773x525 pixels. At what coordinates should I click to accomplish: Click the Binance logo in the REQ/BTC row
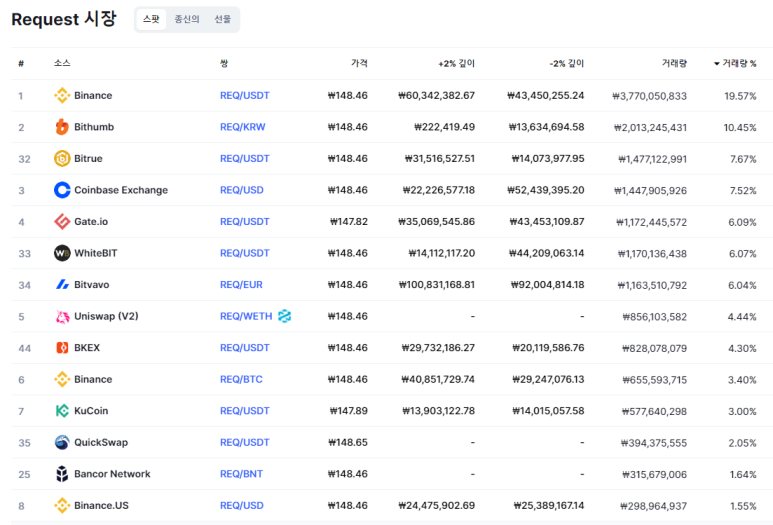(x=62, y=379)
